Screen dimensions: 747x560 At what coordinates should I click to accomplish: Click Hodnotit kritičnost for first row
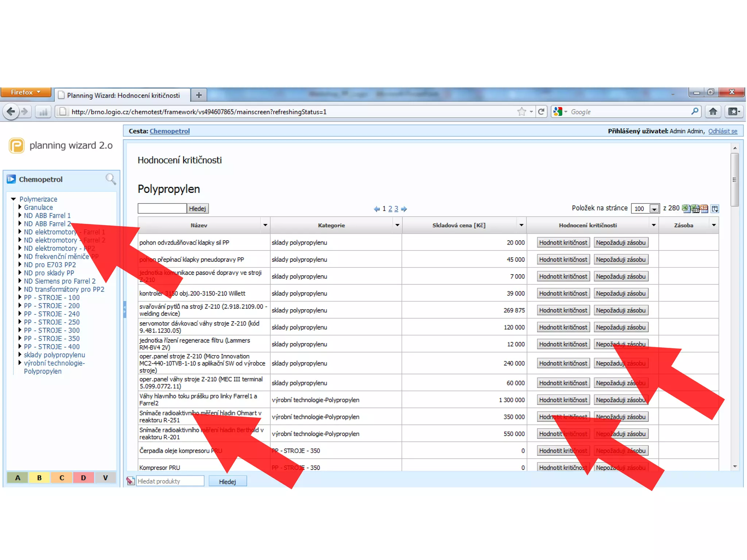[563, 242]
